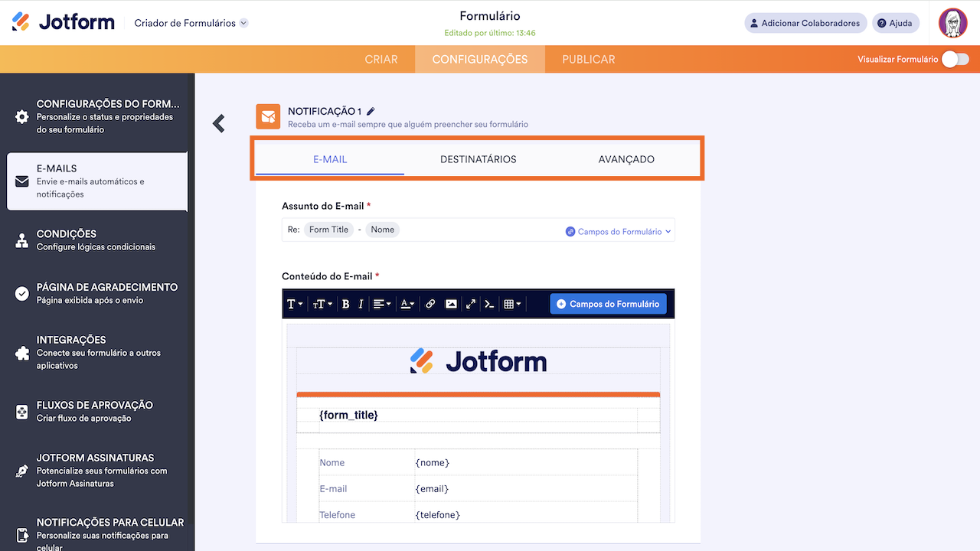Screen dimensions: 980x551
Task: Click the Form Title tag in subject
Action: (328, 230)
